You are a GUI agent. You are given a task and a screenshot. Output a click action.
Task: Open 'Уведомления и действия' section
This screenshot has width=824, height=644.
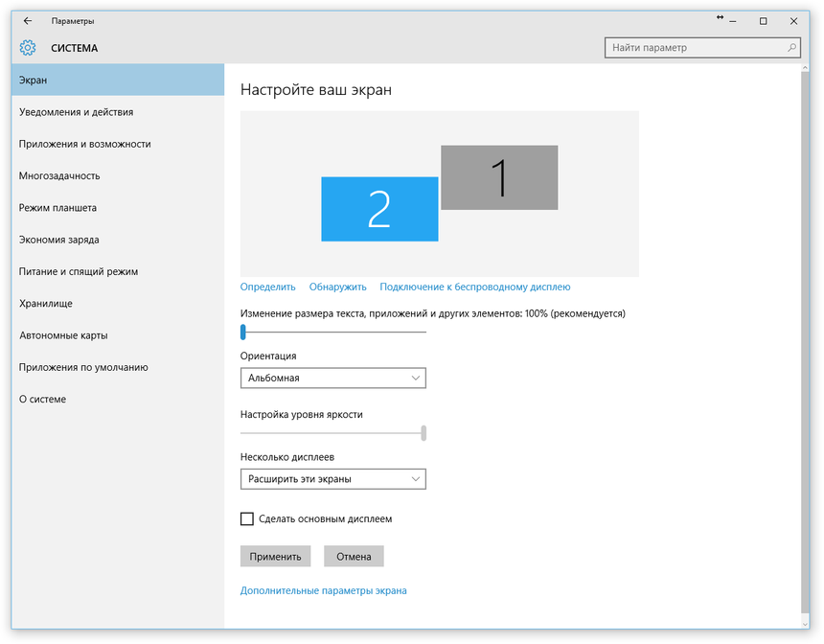click(76, 112)
